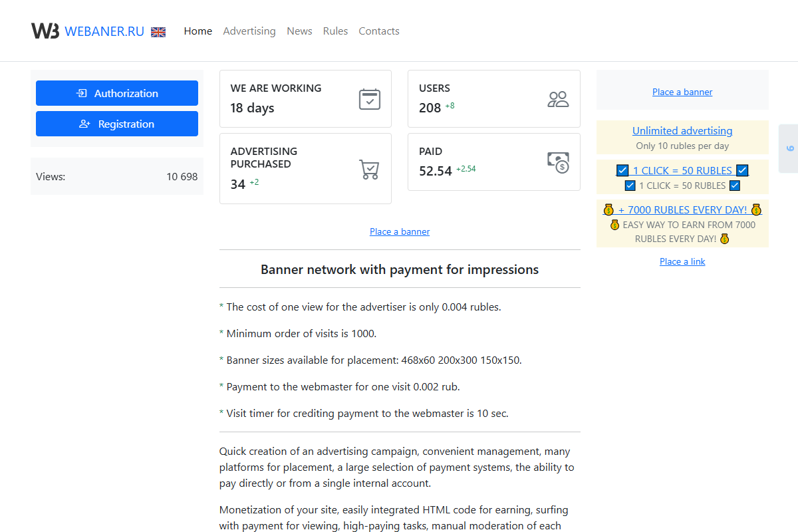The image size is (798, 532).
Task: Open the Unlimited advertising link
Action: [682, 130]
